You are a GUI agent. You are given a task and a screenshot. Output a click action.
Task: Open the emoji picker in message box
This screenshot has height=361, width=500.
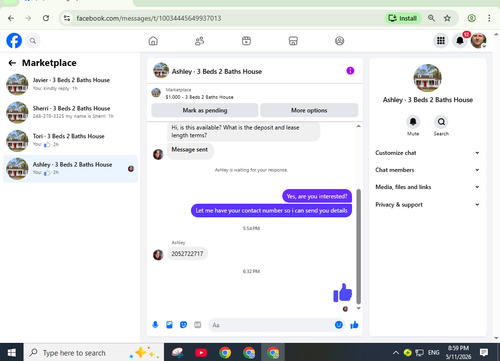tap(338, 325)
